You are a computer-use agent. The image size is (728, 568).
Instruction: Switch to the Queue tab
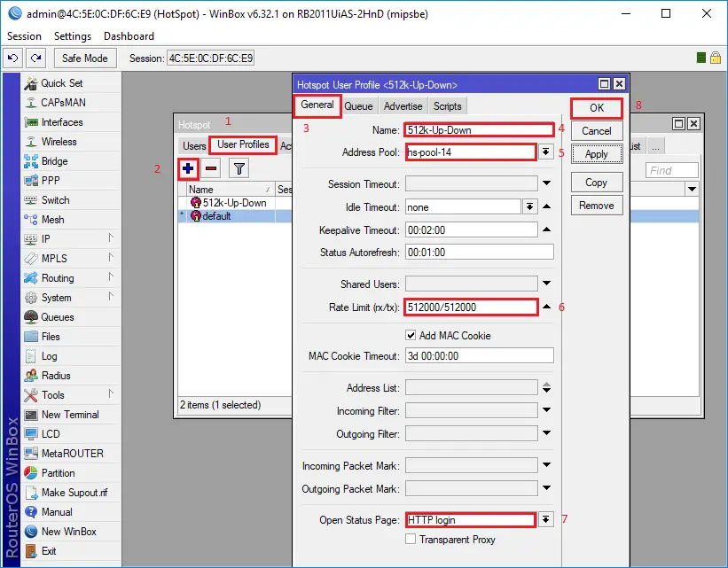358,106
